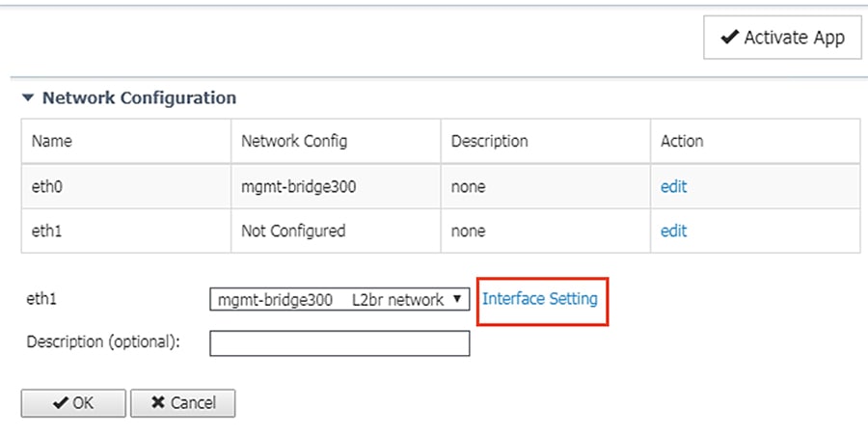
Task: Open the Interface Setting link
Action: [540, 299]
